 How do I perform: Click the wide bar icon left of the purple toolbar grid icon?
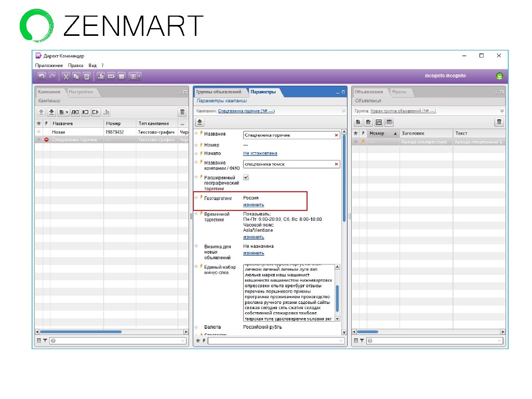pos(111,76)
